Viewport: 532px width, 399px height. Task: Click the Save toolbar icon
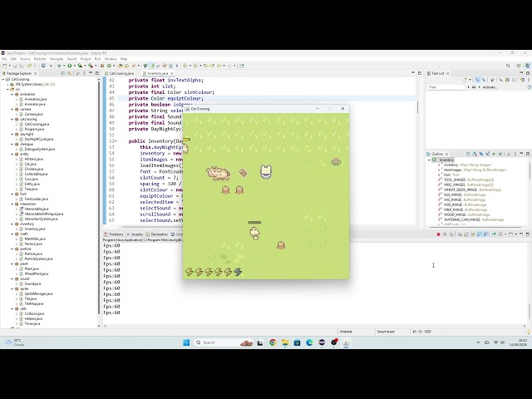tap(15, 66)
